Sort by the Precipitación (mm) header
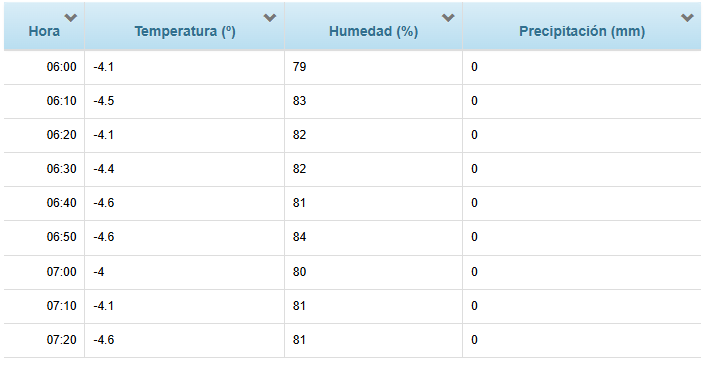707x366 pixels. click(582, 32)
